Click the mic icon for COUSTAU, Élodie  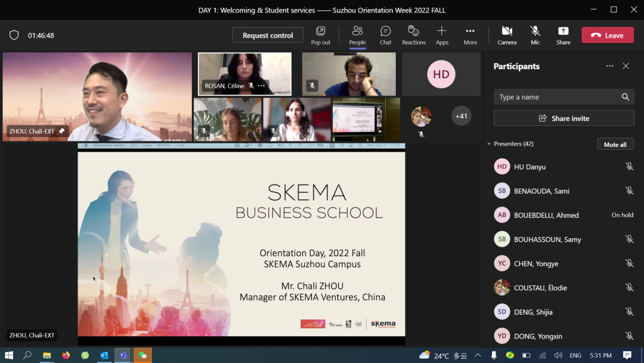[x=629, y=288]
